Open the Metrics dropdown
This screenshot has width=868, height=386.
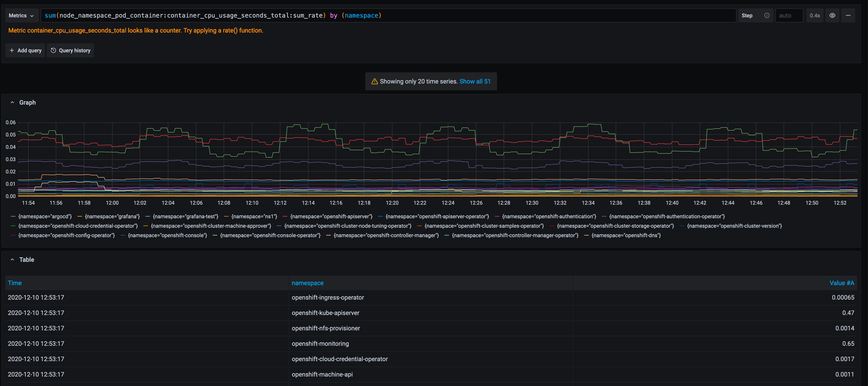21,16
